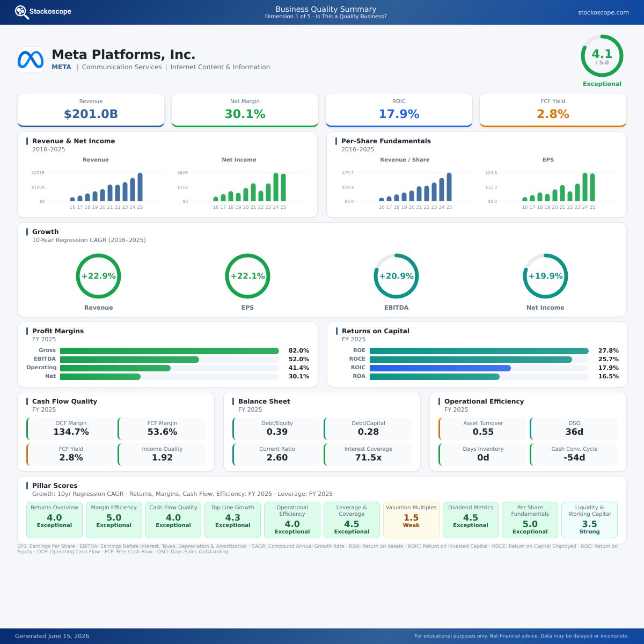Image resolution: width=644 pixels, height=644 pixels.
Task: Open the Valuation Multiples 1.5 Weak card
Action: (x=411, y=520)
